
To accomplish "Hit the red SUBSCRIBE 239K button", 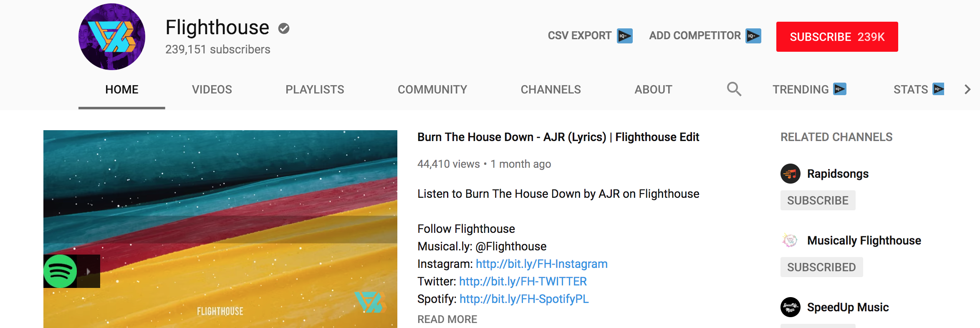I will (837, 37).
